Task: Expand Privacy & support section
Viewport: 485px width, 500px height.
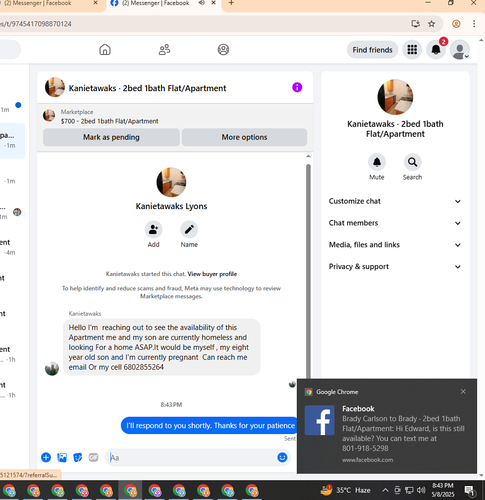Action: (x=395, y=267)
